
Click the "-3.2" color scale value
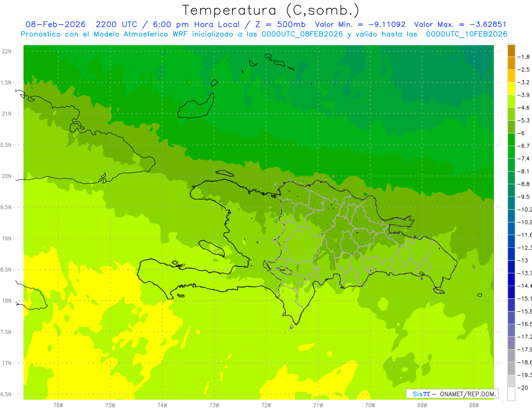click(523, 82)
